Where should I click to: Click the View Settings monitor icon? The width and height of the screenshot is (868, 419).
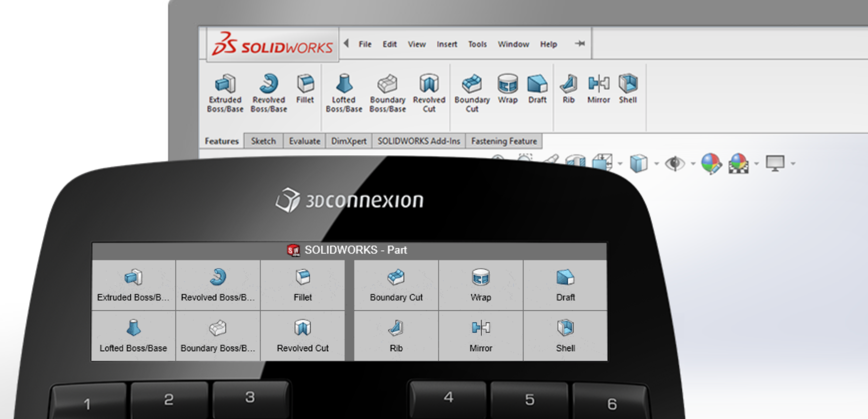[x=775, y=163]
